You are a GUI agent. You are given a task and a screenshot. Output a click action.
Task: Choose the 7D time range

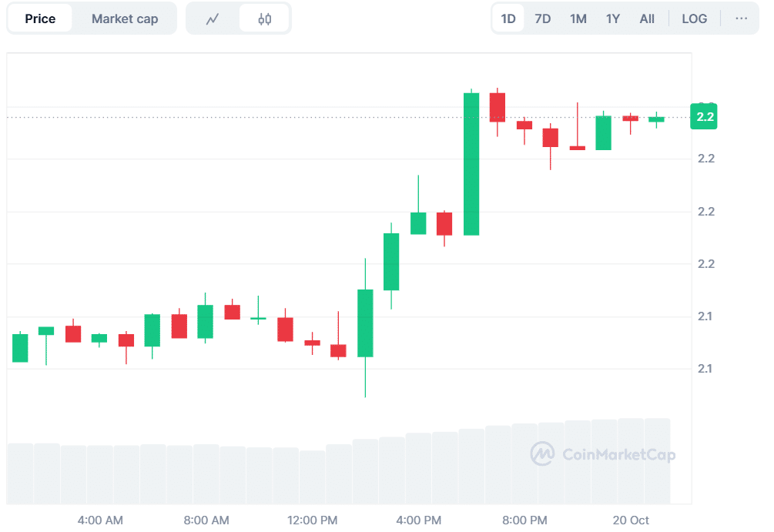point(543,18)
